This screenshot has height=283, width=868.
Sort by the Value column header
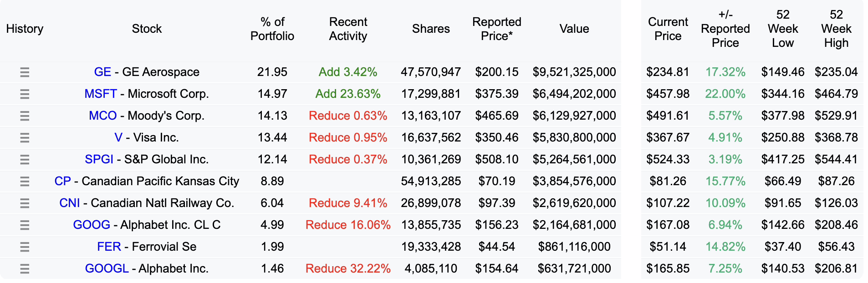[574, 29]
